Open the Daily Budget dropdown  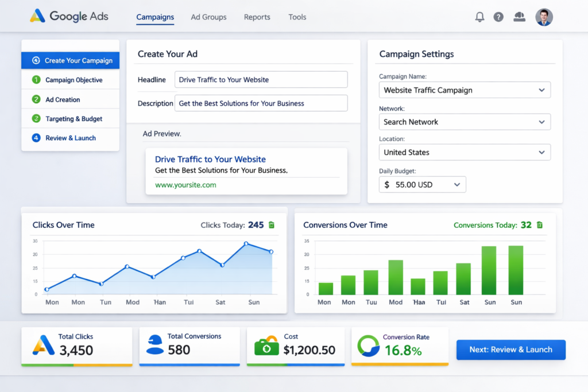(x=423, y=184)
